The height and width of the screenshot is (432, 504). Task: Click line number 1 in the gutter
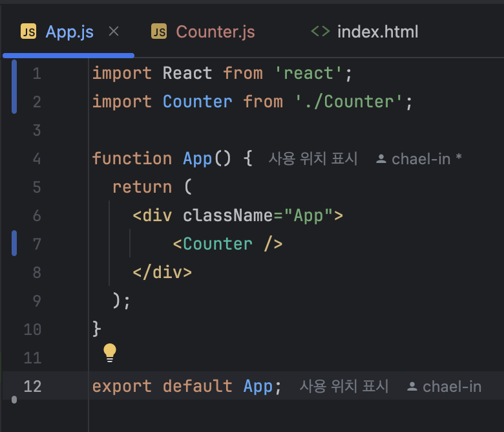(x=37, y=73)
